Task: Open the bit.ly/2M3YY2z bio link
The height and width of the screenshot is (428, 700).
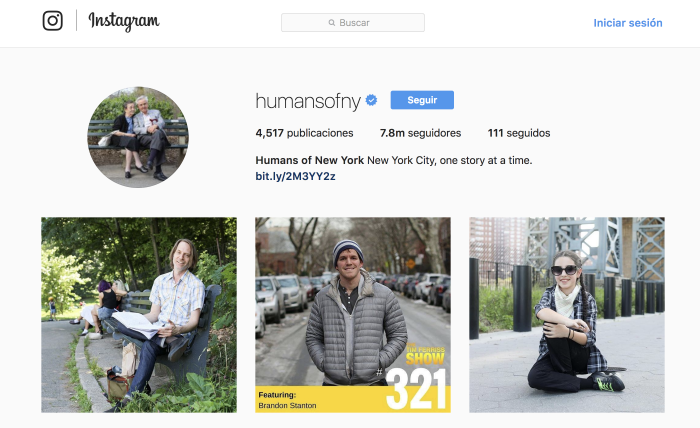Action: (295, 176)
